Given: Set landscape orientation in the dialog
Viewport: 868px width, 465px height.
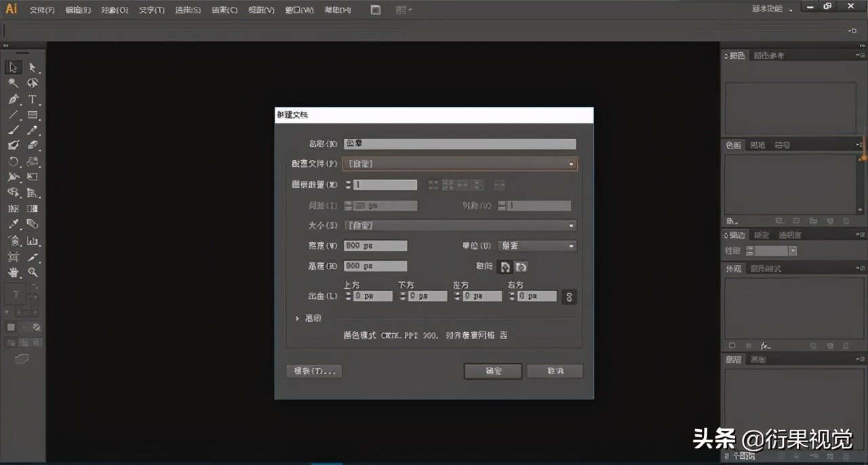Looking at the screenshot, I should click(520, 267).
